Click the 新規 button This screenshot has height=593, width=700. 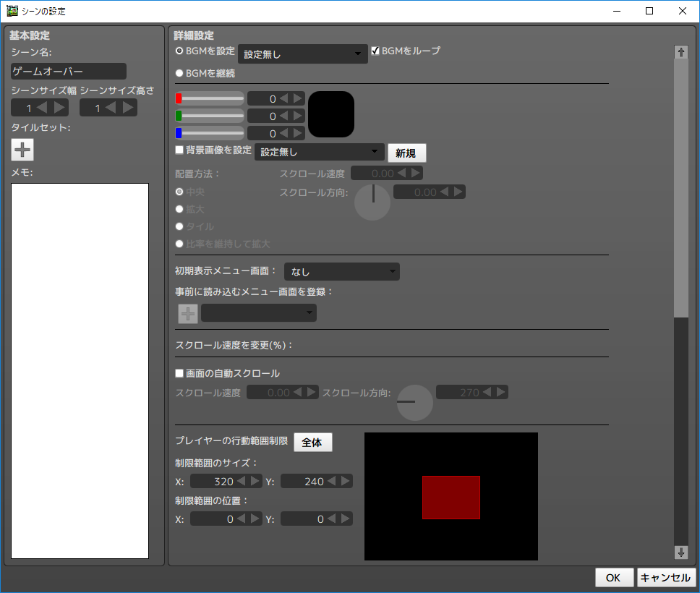coord(406,153)
